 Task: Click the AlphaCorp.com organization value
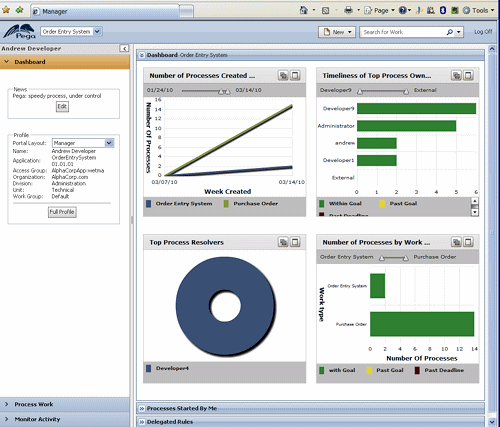click(x=70, y=177)
